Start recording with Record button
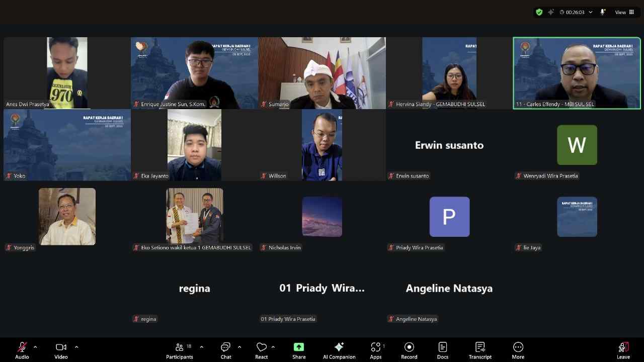 [409, 350]
